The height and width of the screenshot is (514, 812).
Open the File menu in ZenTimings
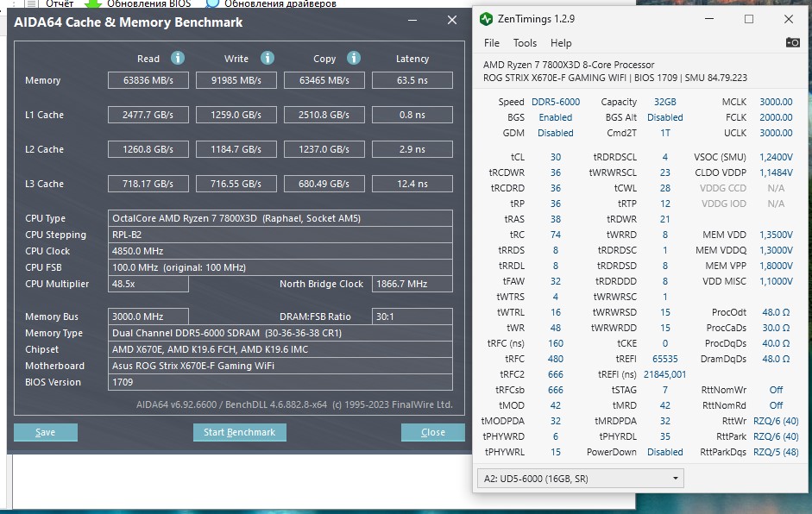pos(492,43)
